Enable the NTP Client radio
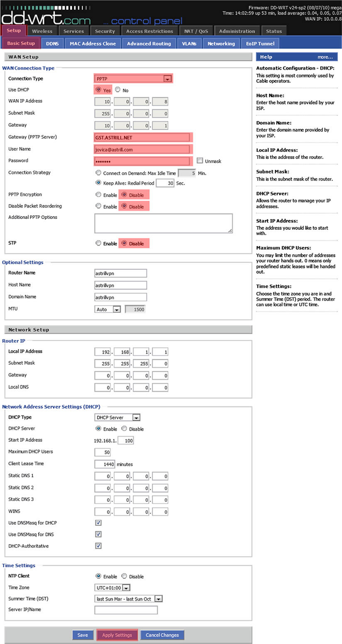Image resolution: width=342 pixels, height=644 pixels. pyautogui.click(x=98, y=576)
